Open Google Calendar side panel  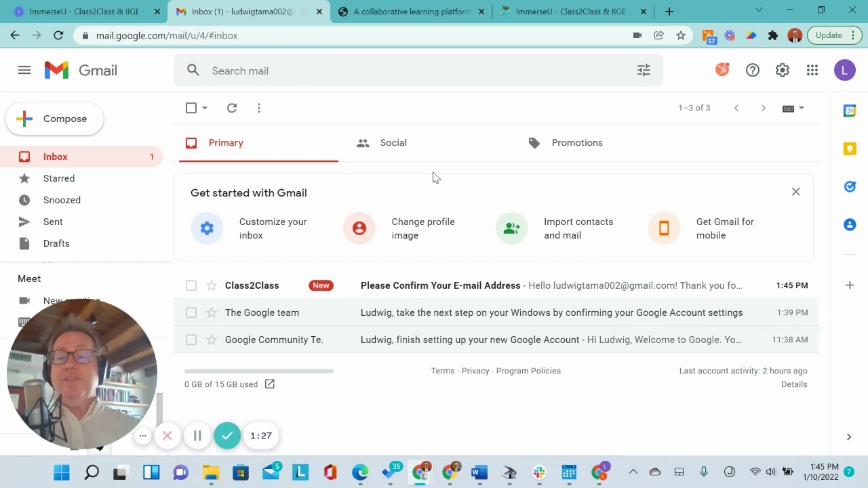850,110
